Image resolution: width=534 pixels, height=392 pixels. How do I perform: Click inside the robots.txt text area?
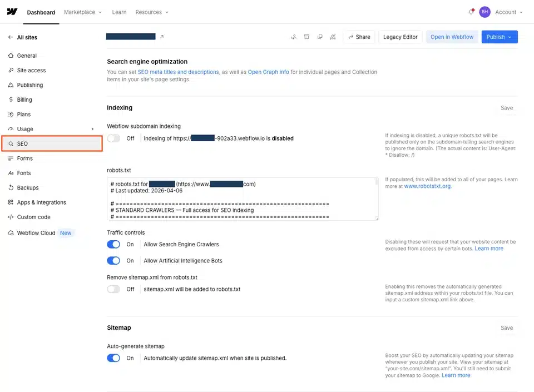coord(242,199)
